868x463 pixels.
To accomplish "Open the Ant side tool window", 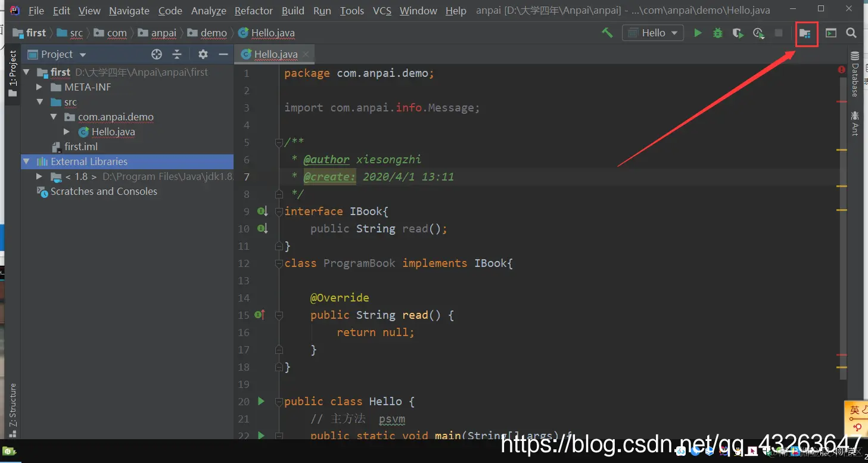I will coord(855,123).
